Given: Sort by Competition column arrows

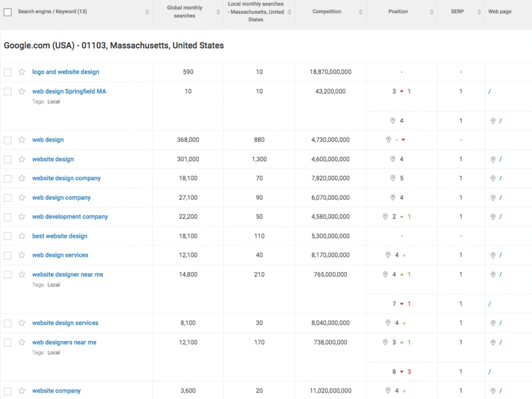Looking at the screenshot, I should pos(361,12).
